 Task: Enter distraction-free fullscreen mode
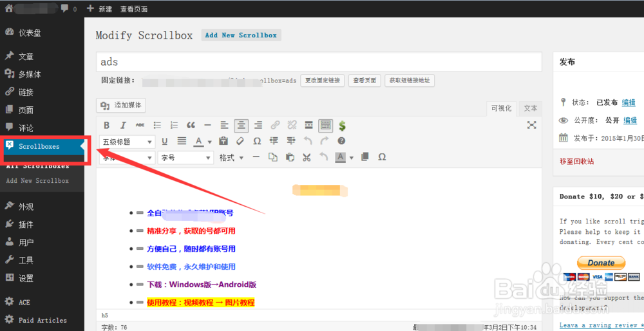click(532, 125)
